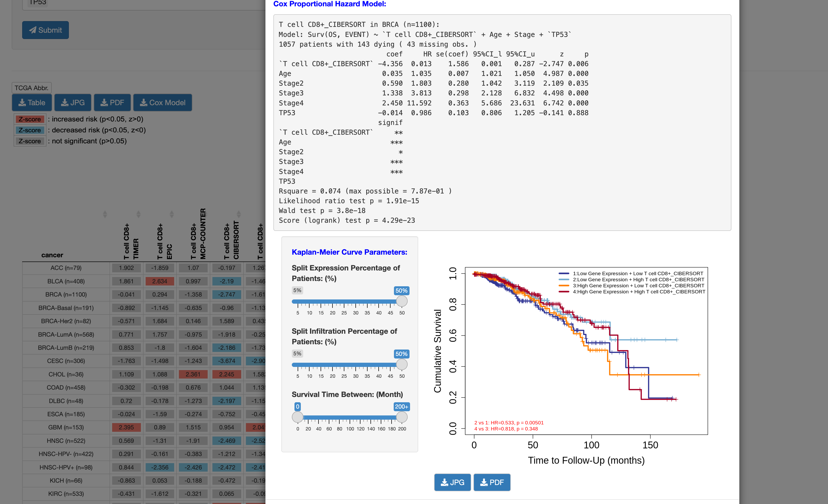The height and width of the screenshot is (504, 828).
Task: Download the heatmap Table file
Action: pyautogui.click(x=32, y=103)
